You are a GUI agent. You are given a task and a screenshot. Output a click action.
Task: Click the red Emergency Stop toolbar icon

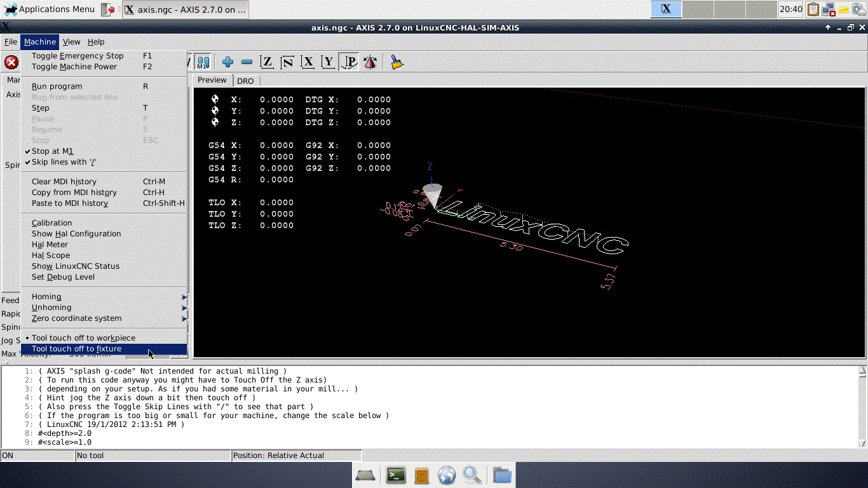point(11,62)
